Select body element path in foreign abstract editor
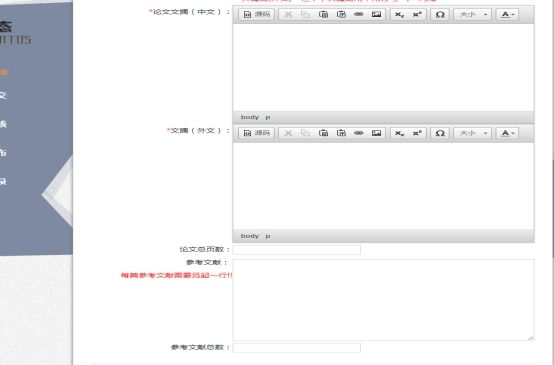The height and width of the screenshot is (365, 554). 250,236
